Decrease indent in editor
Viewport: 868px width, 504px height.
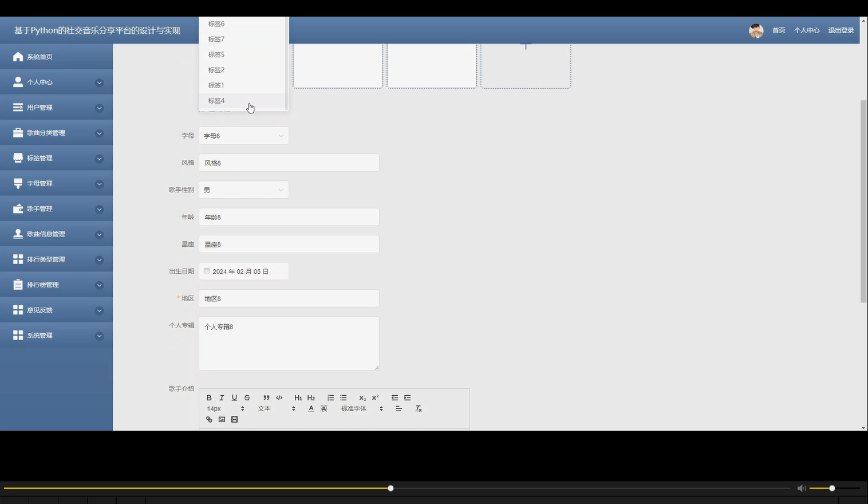394,397
